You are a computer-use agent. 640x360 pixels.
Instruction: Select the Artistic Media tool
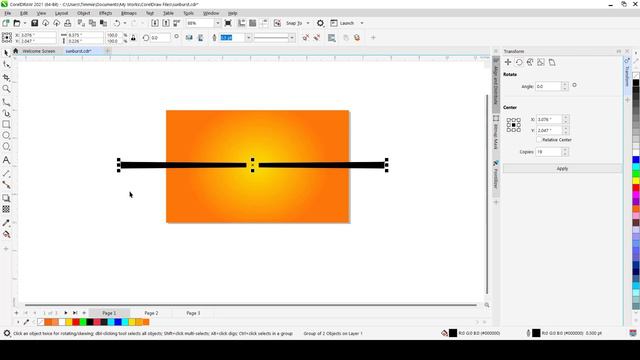6,113
